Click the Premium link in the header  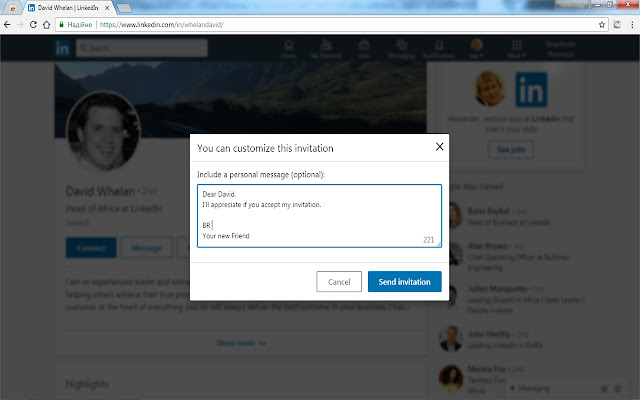pos(561,49)
